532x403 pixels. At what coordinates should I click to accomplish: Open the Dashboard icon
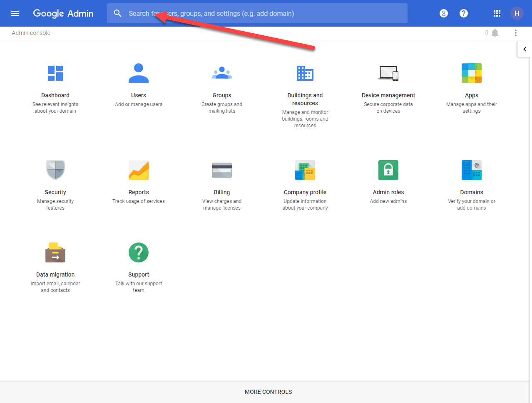point(55,73)
